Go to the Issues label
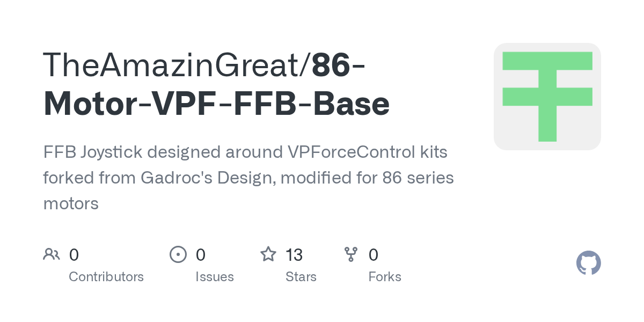Image resolution: width=644 pixels, height=322 pixels. pyautogui.click(x=215, y=277)
